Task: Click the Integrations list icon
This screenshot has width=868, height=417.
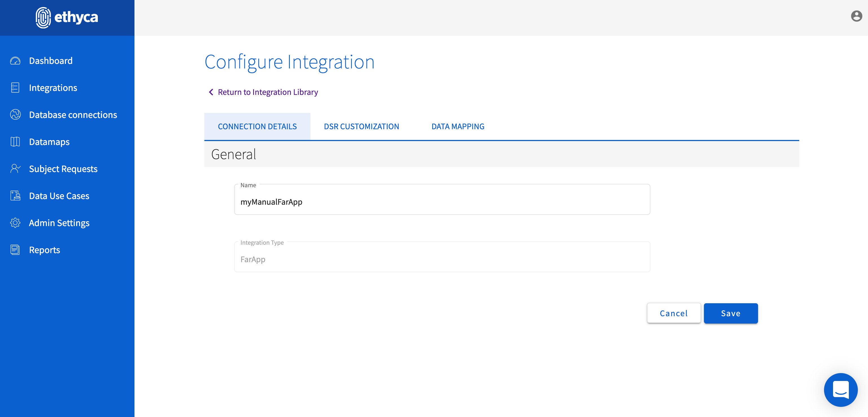Action: 15,88
